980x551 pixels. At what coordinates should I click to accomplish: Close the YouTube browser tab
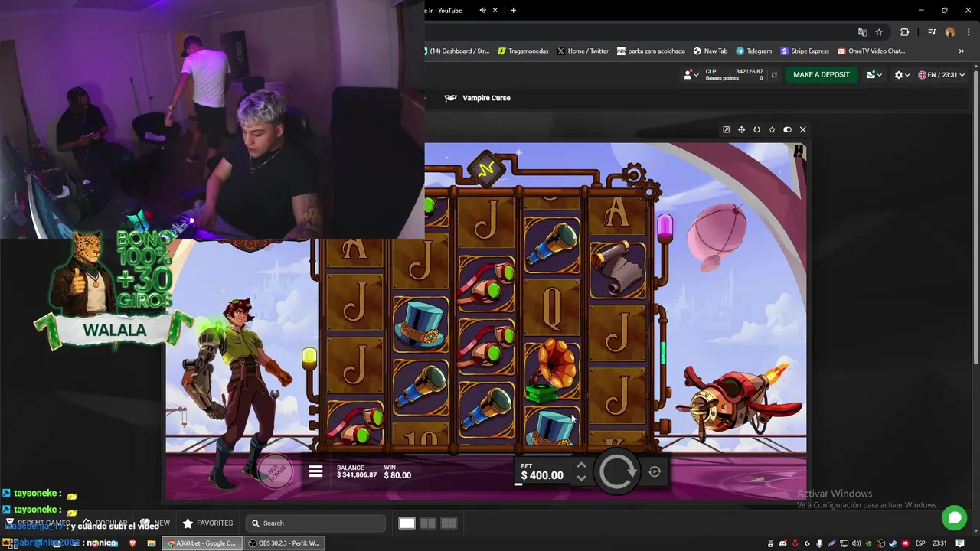pyautogui.click(x=495, y=10)
